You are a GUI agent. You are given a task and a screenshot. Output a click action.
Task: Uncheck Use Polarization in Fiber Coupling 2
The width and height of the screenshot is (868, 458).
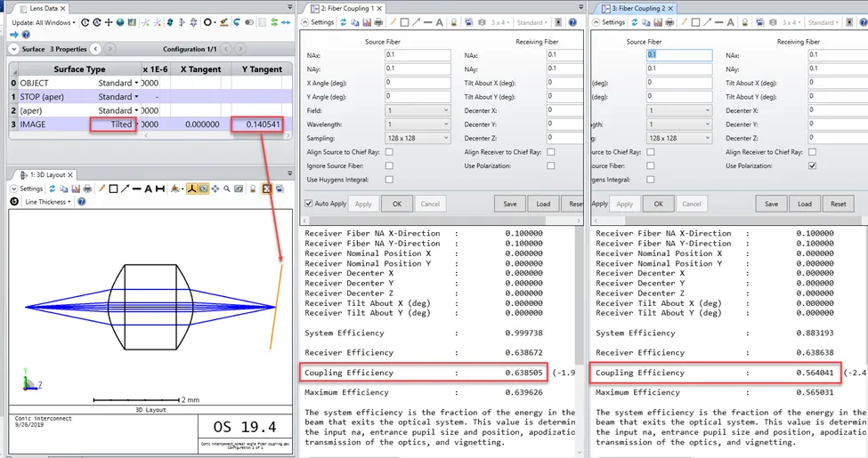pos(811,165)
